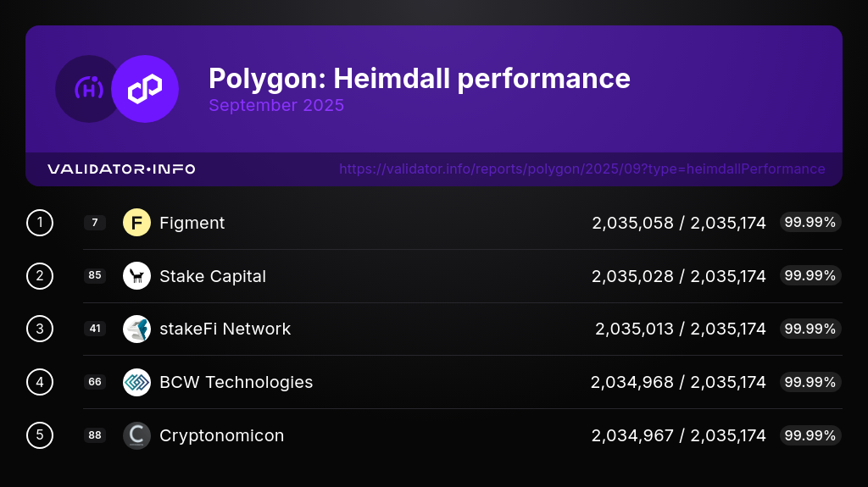The height and width of the screenshot is (487, 868).
Task: Click the September 2025 subtitle
Action: (x=276, y=106)
